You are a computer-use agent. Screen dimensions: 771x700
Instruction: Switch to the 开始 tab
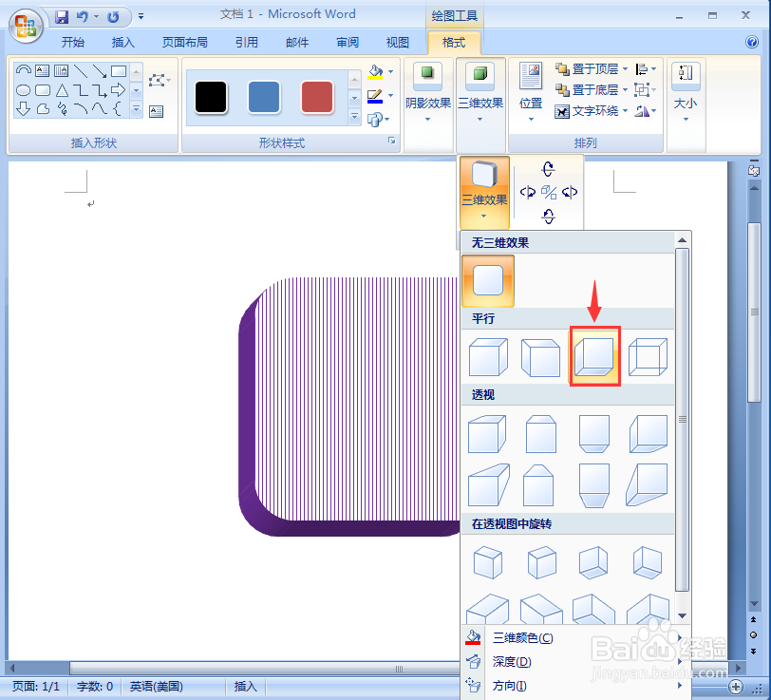(x=73, y=43)
